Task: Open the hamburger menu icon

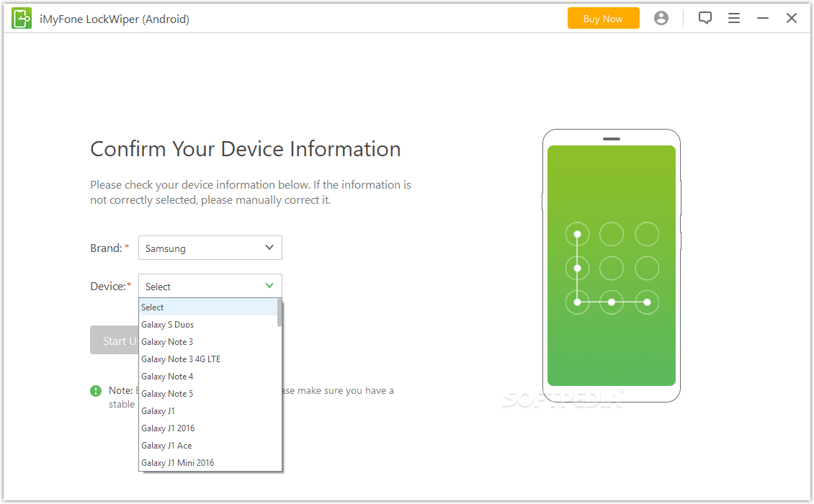Action: 734,19
